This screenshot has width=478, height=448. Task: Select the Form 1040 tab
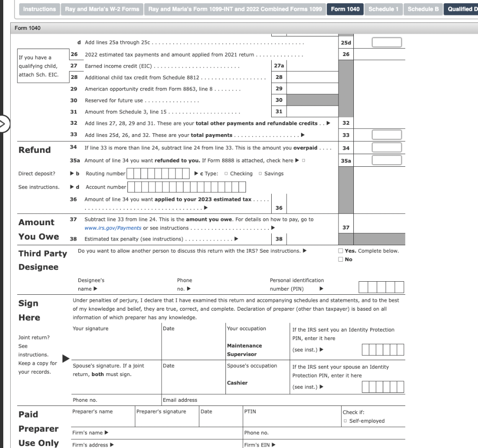(344, 8)
